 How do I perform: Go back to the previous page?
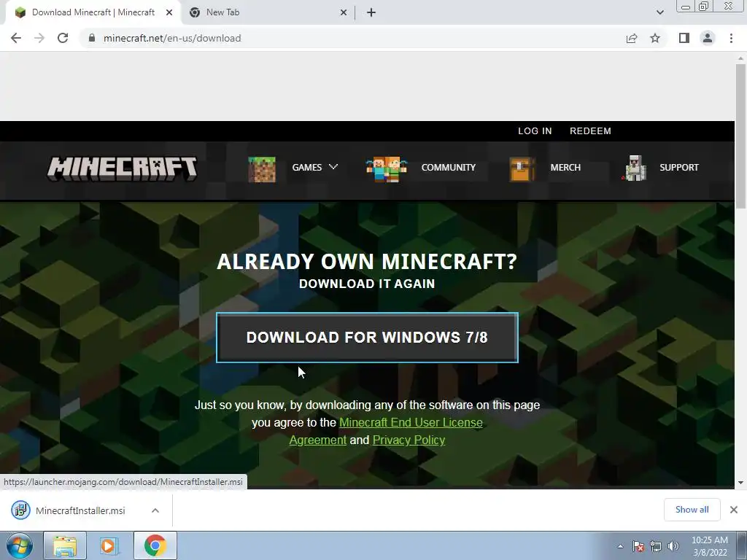(16, 38)
